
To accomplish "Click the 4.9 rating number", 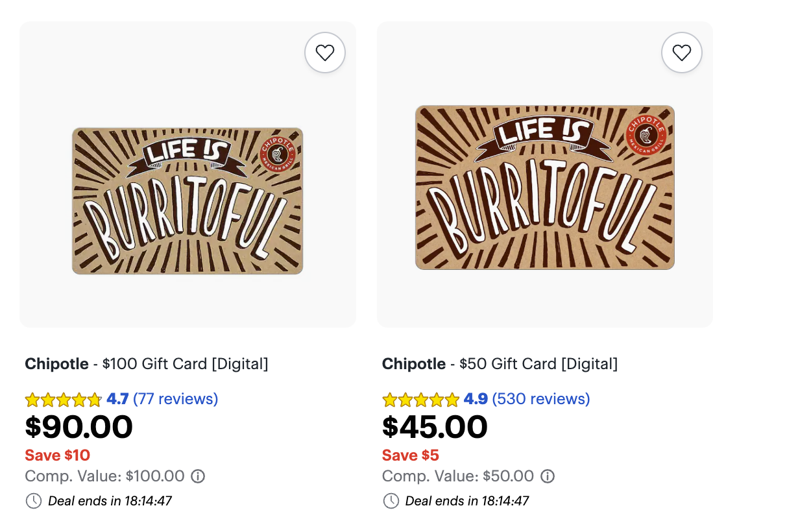I will pyautogui.click(x=476, y=398).
